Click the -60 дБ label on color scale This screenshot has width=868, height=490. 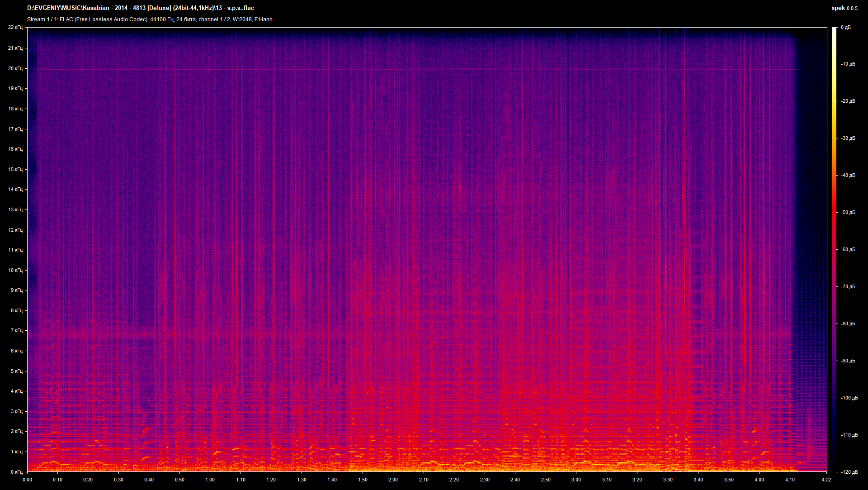point(848,249)
